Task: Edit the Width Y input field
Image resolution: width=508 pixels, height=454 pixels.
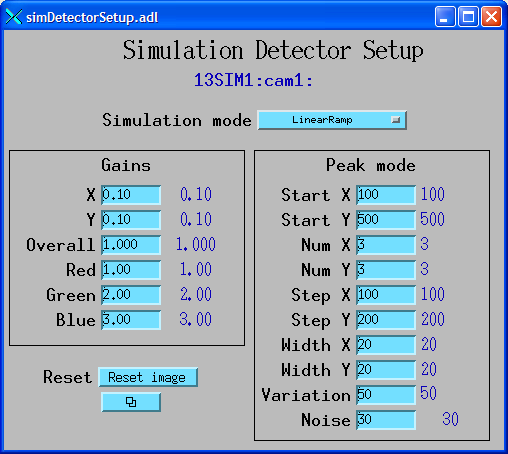Action: tap(386, 370)
